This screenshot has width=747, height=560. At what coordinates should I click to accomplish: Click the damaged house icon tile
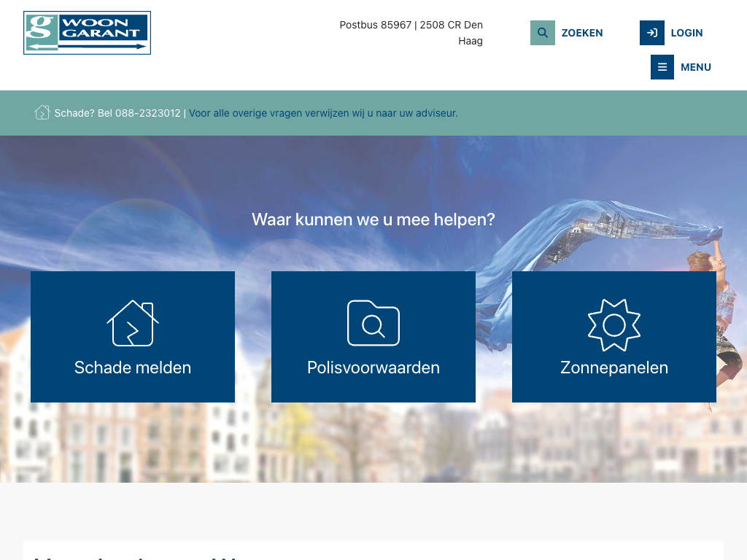(133, 323)
